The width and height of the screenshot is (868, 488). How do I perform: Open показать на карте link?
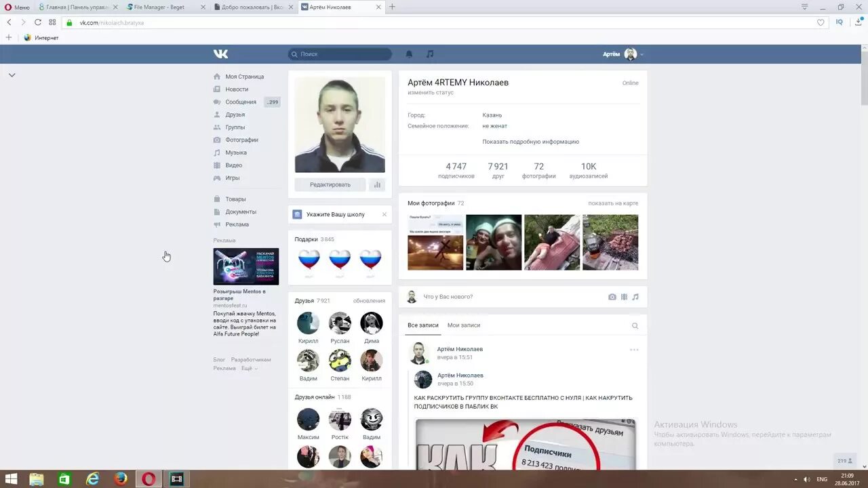[x=613, y=203]
